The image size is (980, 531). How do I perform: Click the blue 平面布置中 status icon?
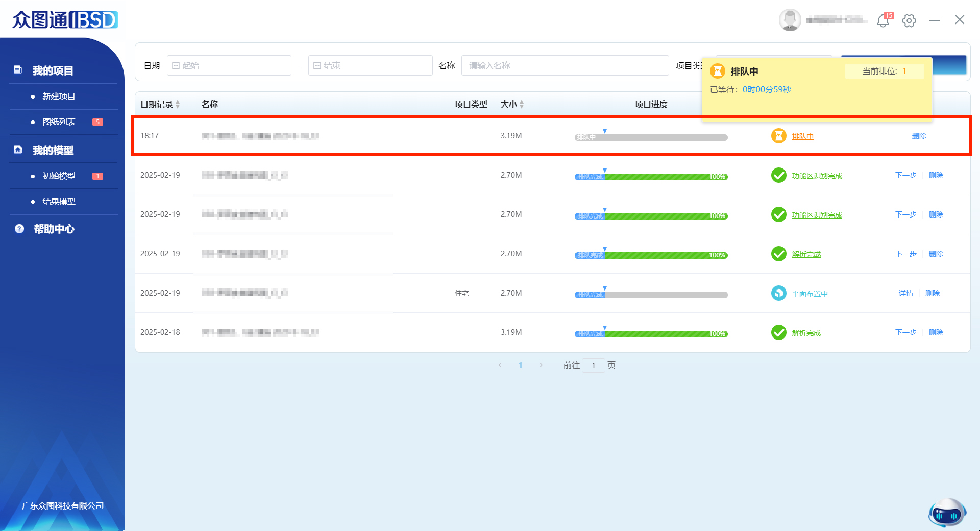[x=778, y=293]
